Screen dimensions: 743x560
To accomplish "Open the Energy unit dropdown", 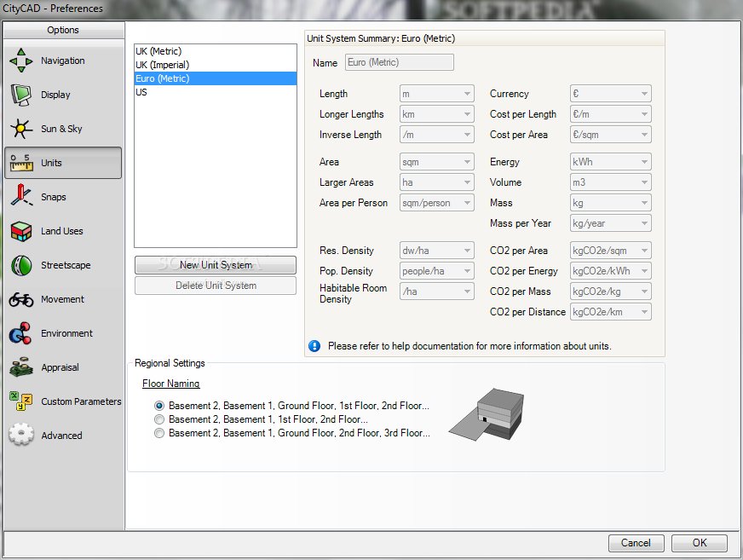I will pos(610,162).
